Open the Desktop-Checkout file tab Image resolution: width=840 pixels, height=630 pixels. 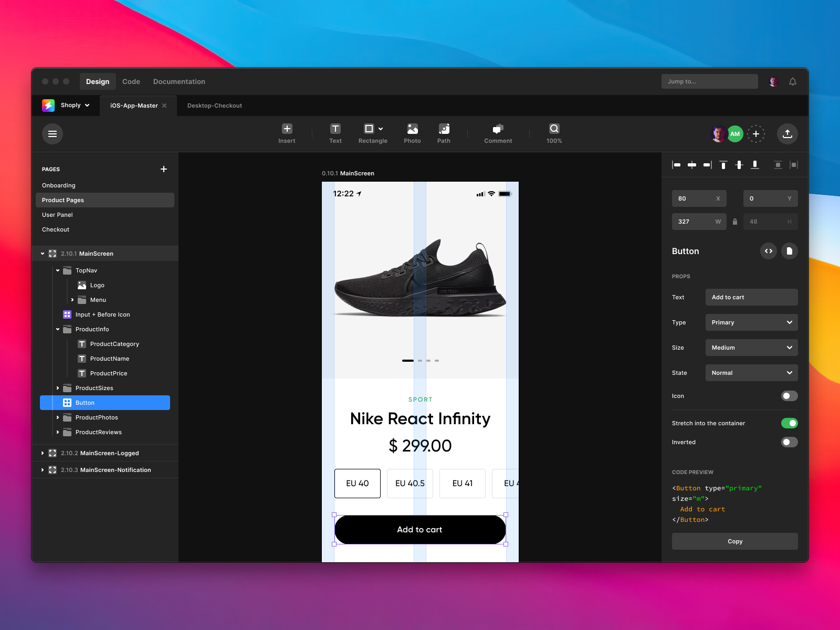click(215, 106)
